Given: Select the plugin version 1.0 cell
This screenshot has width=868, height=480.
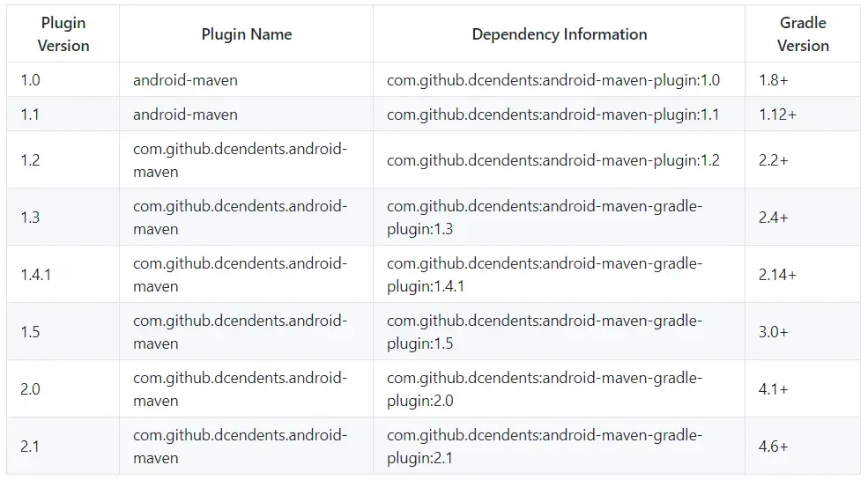Looking at the screenshot, I should click(x=30, y=80).
